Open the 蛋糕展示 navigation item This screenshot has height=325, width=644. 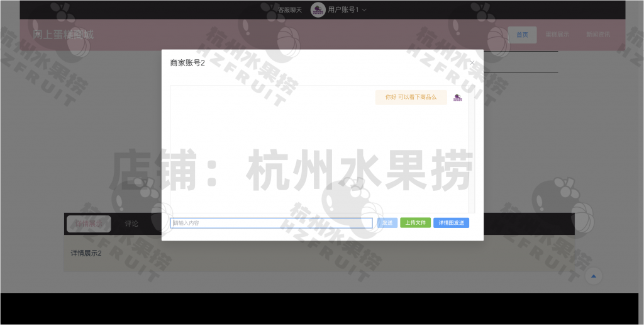tap(557, 35)
